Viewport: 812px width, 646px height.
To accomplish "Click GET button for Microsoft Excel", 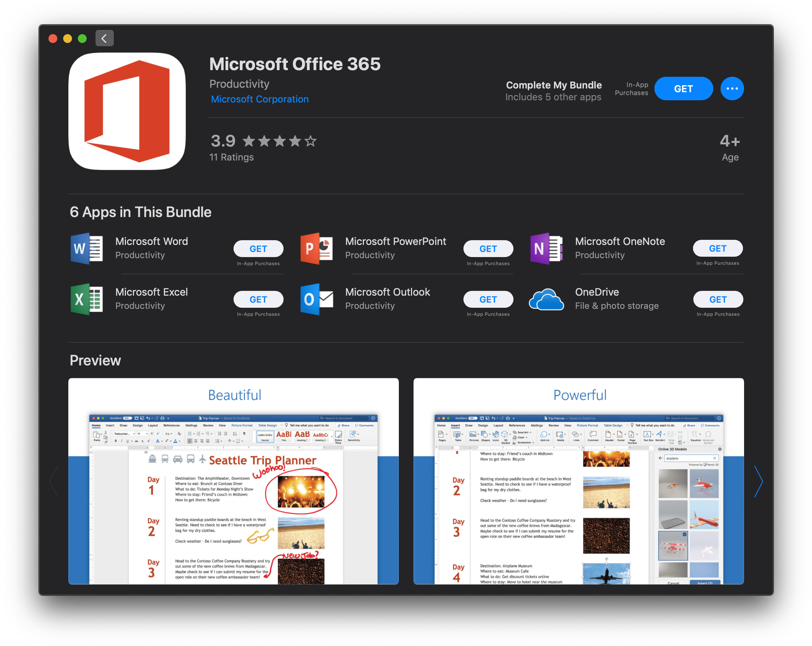I will 258,299.
